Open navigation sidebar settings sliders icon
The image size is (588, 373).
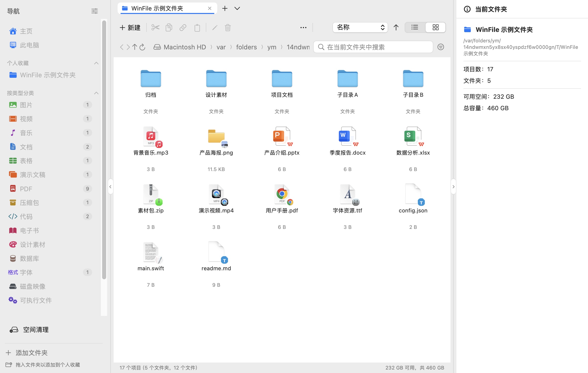pyautogui.click(x=94, y=11)
